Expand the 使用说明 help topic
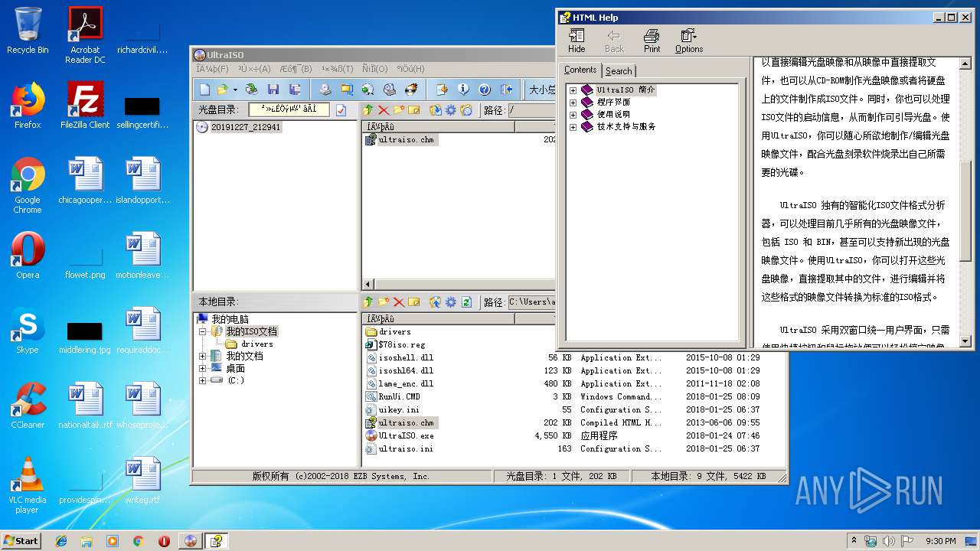This screenshot has width=980, height=551. [x=573, y=115]
